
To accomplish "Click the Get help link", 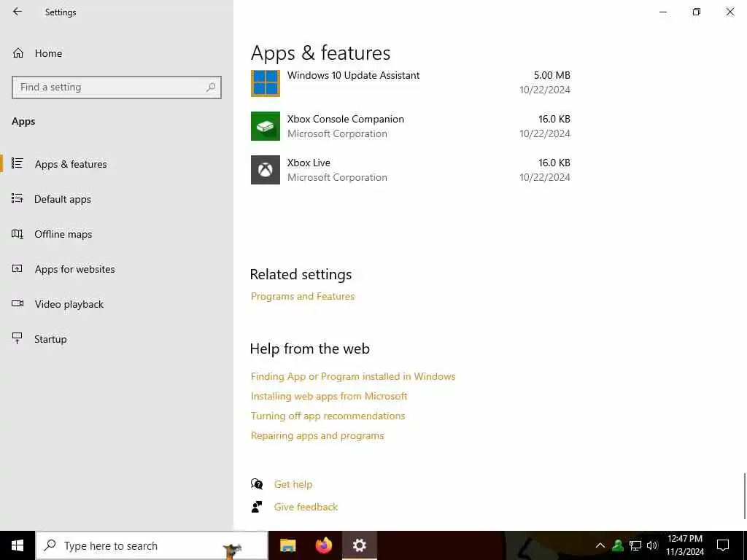I will [293, 484].
